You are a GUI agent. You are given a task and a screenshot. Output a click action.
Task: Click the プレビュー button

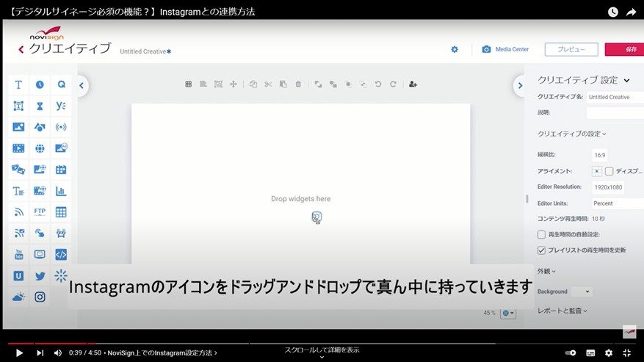[x=571, y=49]
